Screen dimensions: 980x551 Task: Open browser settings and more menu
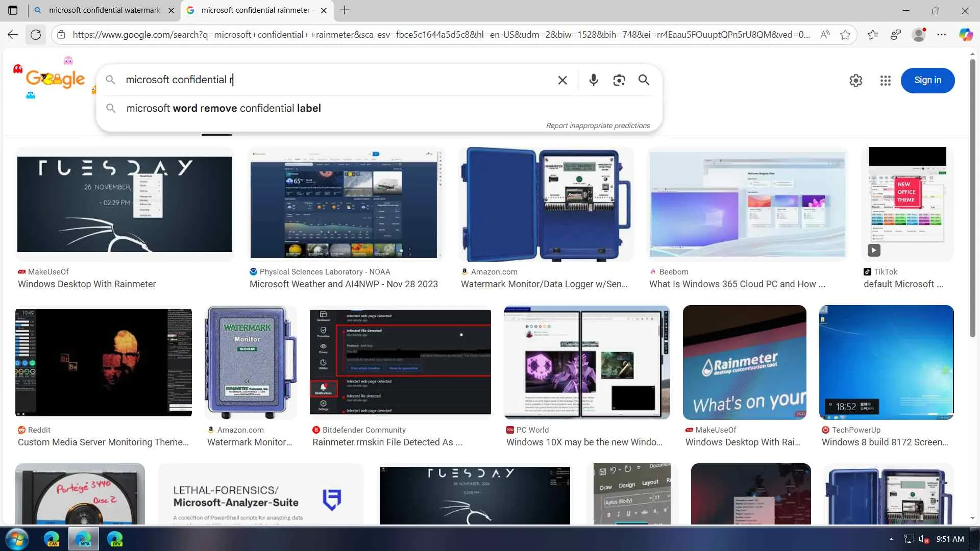click(941, 35)
